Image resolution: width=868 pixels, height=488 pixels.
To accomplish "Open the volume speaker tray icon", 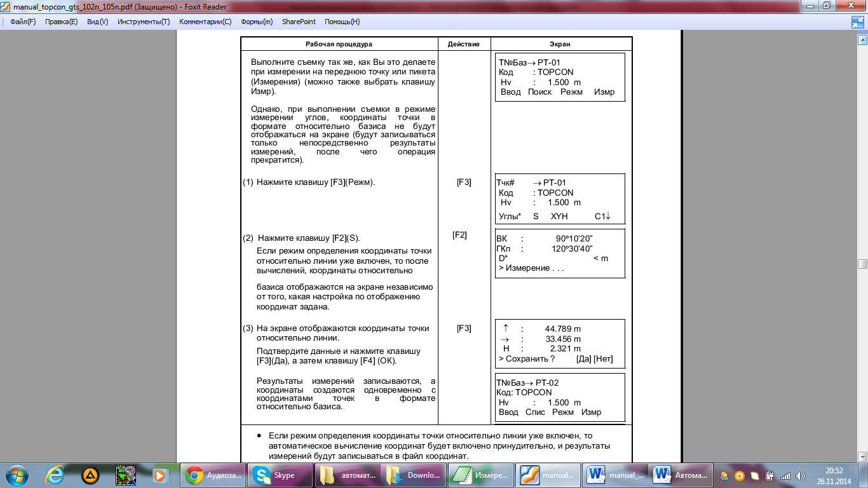I will pos(801,475).
